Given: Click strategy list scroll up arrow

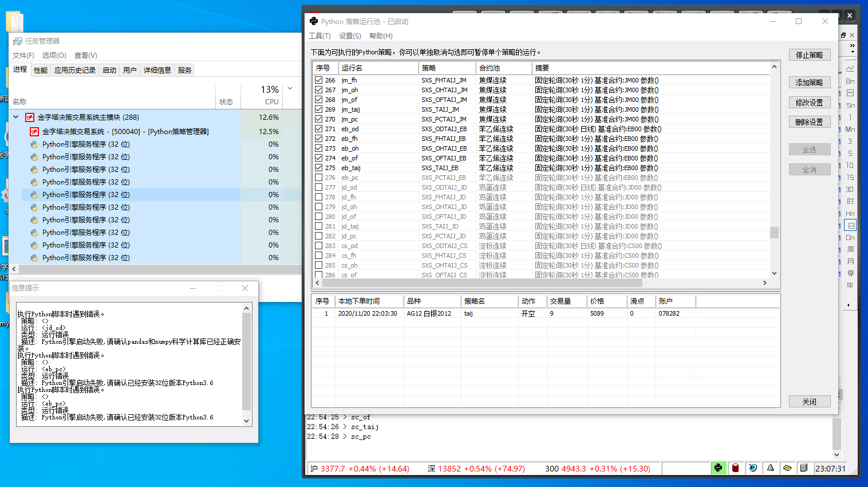Looking at the screenshot, I should pyautogui.click(x=774, y=66).
